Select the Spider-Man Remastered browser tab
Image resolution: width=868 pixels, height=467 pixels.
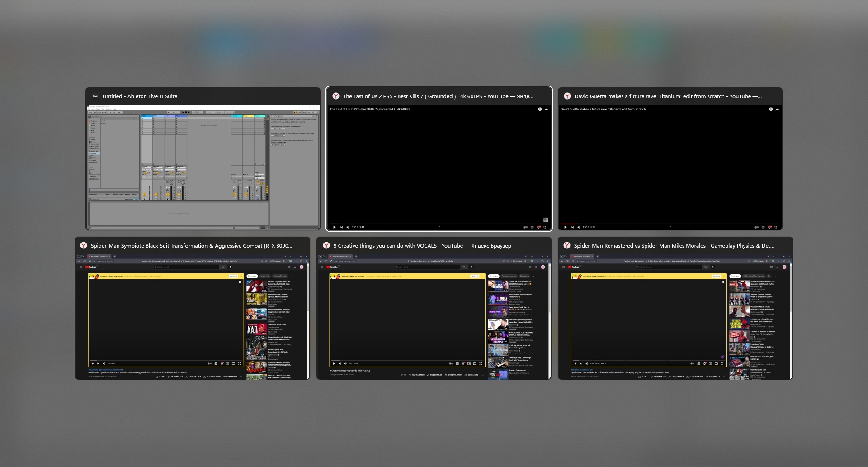click(582, 257)
